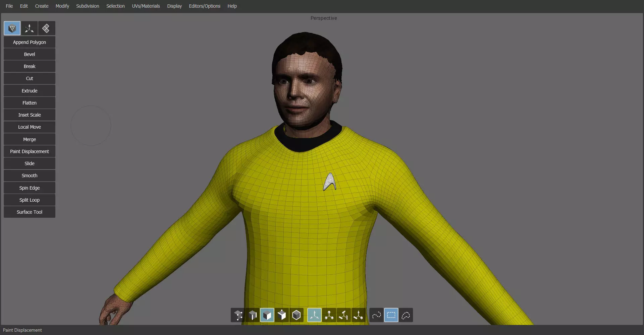Click the Merge button
644x335 pixels.
(30, 139)
